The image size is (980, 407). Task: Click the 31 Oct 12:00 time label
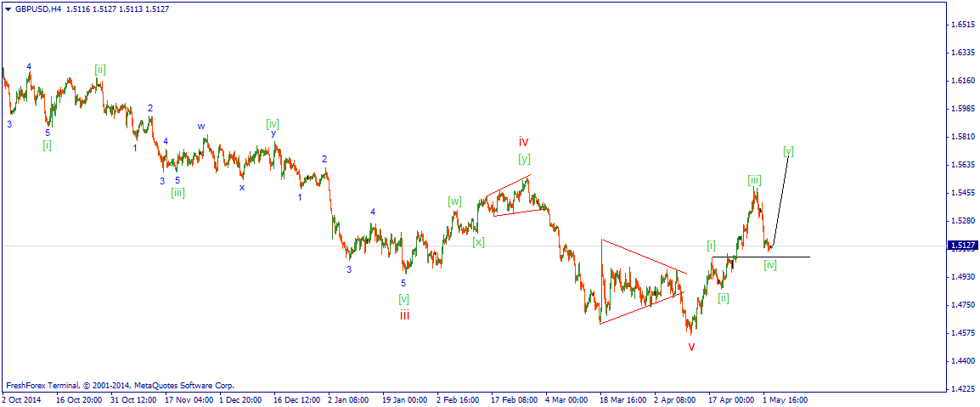(132, 399)
